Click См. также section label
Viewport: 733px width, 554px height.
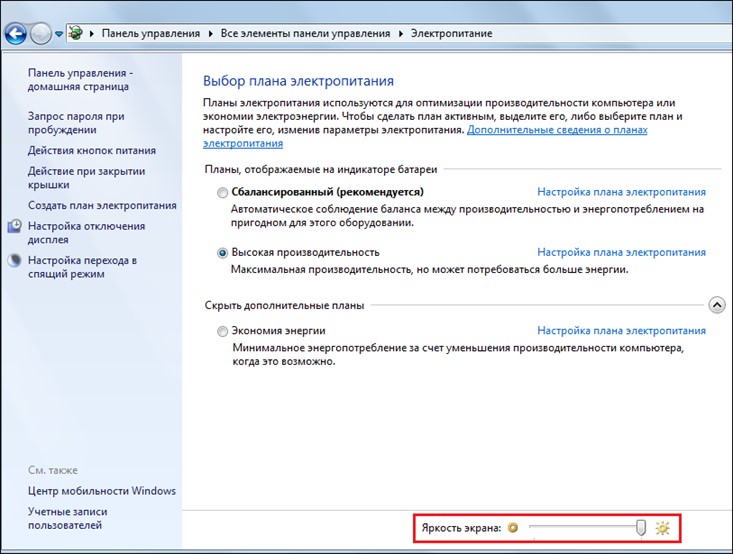point(53,470)
